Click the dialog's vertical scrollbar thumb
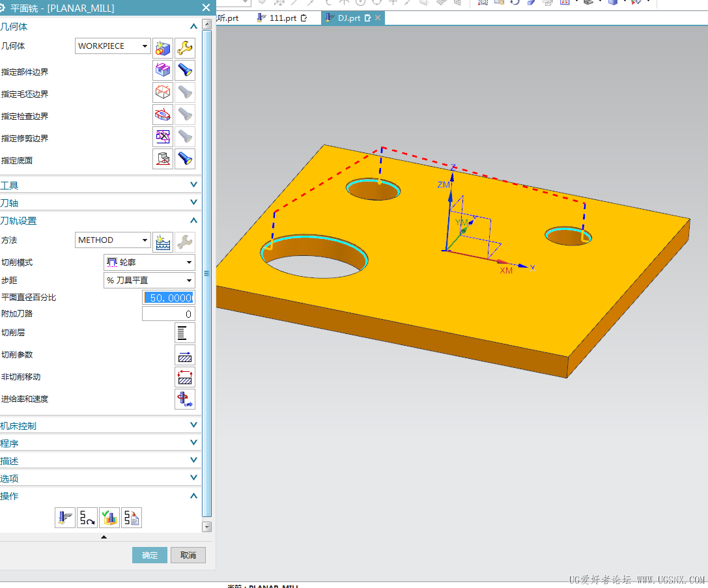Screen dimensions: 708x588 207,273
